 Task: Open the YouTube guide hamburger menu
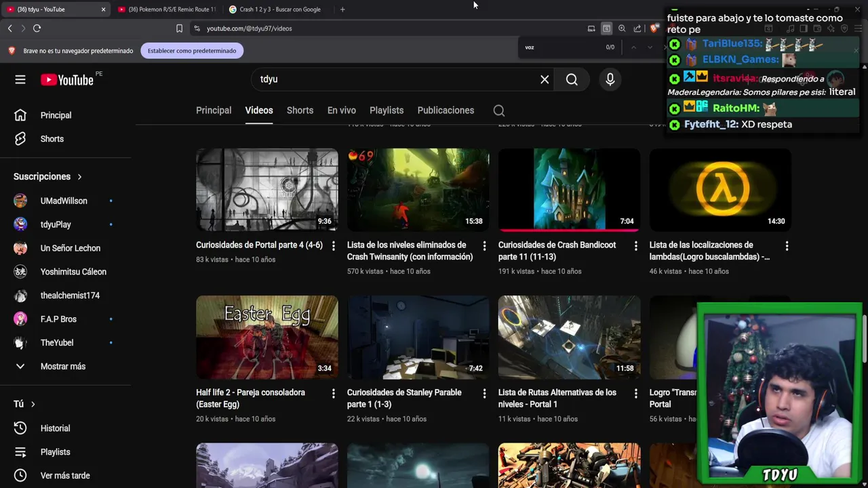(20, 80)
